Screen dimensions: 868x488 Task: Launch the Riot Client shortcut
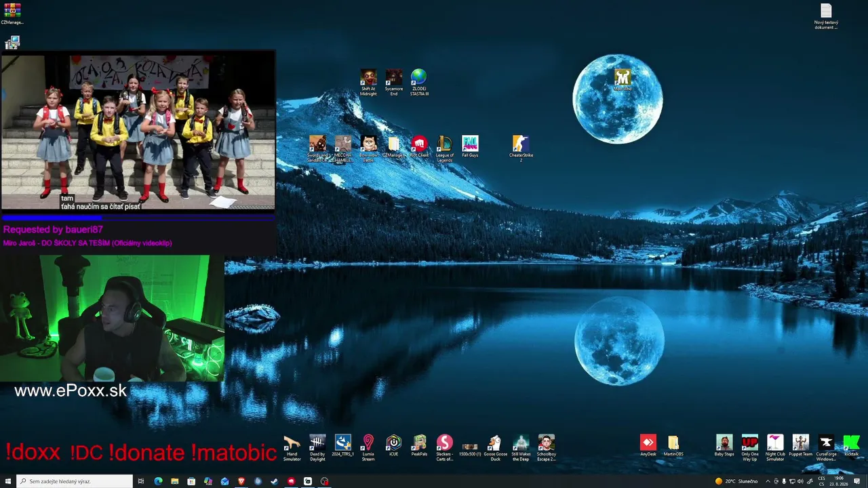pyautogui.click(x=419, y=147)
